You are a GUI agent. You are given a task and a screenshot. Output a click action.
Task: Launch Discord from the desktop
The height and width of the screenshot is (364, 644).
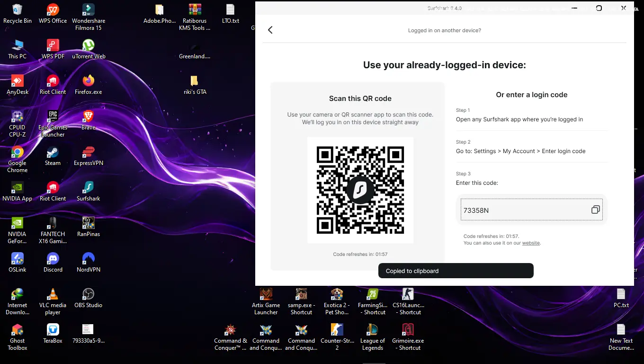(x=53, y=263)
